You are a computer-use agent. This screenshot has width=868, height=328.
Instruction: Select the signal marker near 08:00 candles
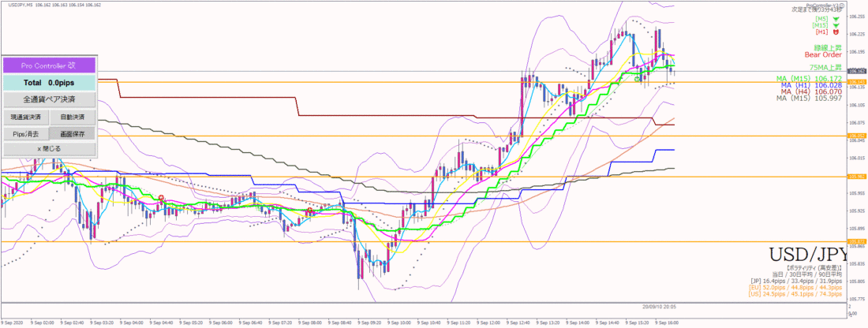point(309,211)
